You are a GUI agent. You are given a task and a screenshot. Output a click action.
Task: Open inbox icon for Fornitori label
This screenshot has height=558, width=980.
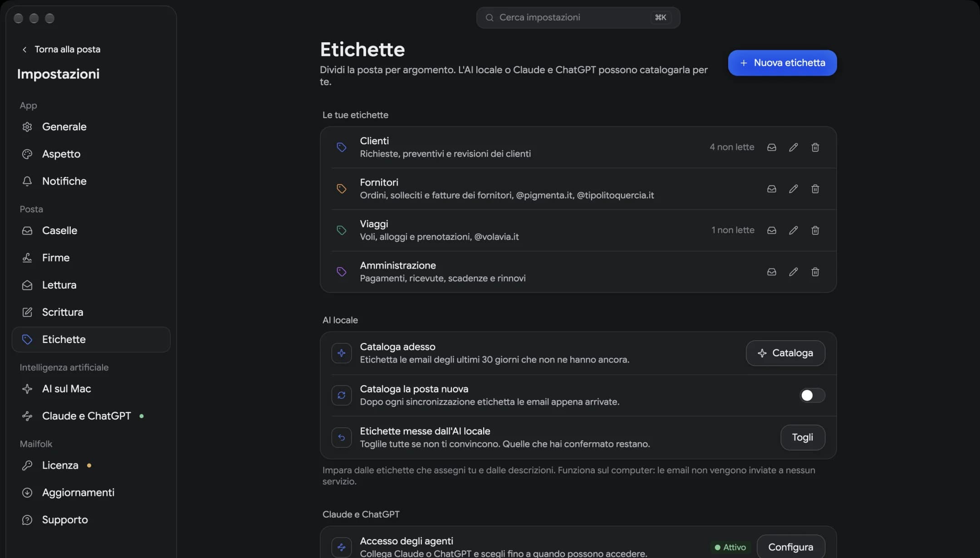(x=771, y=189)
